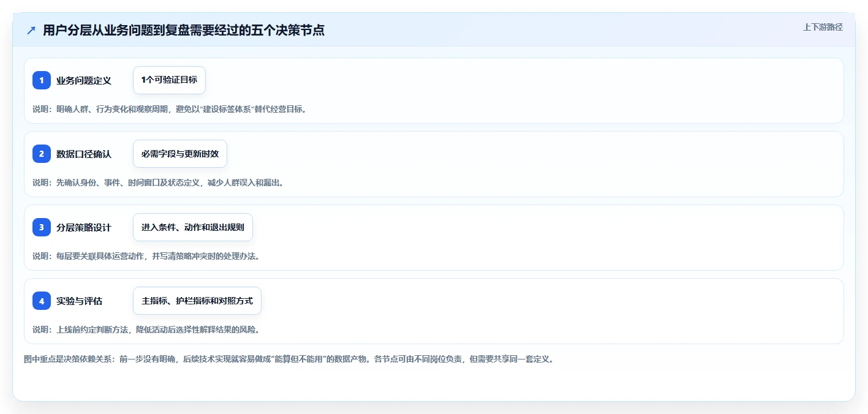
Task: Click the 进入条件、动作和退出规则 chip
Action: 193,227
